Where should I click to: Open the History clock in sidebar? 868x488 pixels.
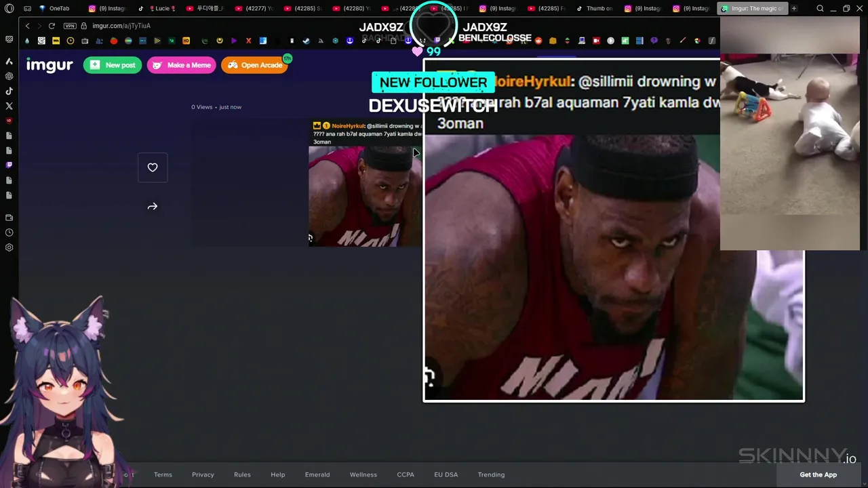pyautogui.click(x=9, y=232)
